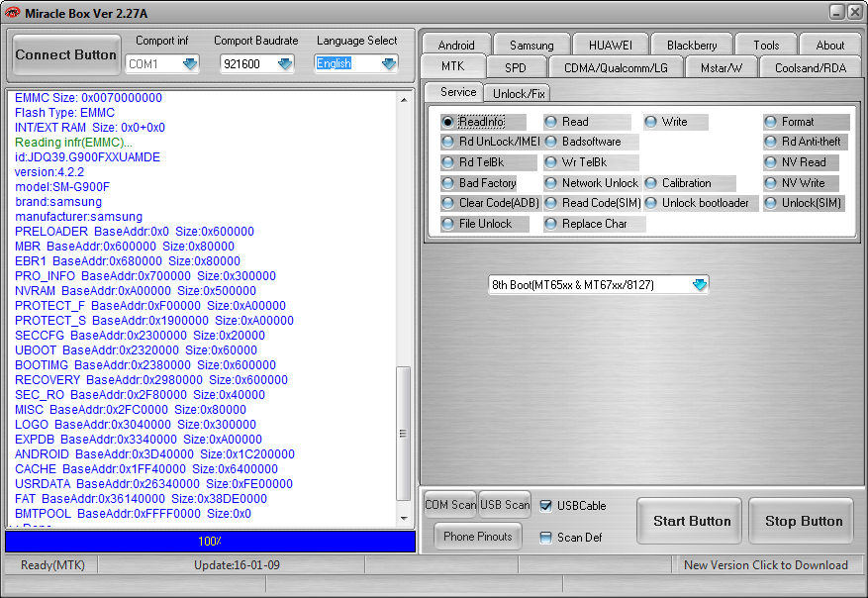Click the USB Scan button
Image resolution: width=868 pixels, height=598 pixels.
[x=505, y=504]
